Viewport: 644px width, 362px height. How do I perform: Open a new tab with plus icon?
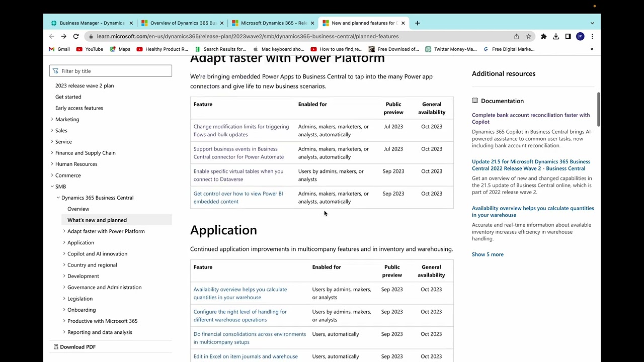[x=417, y=23]
